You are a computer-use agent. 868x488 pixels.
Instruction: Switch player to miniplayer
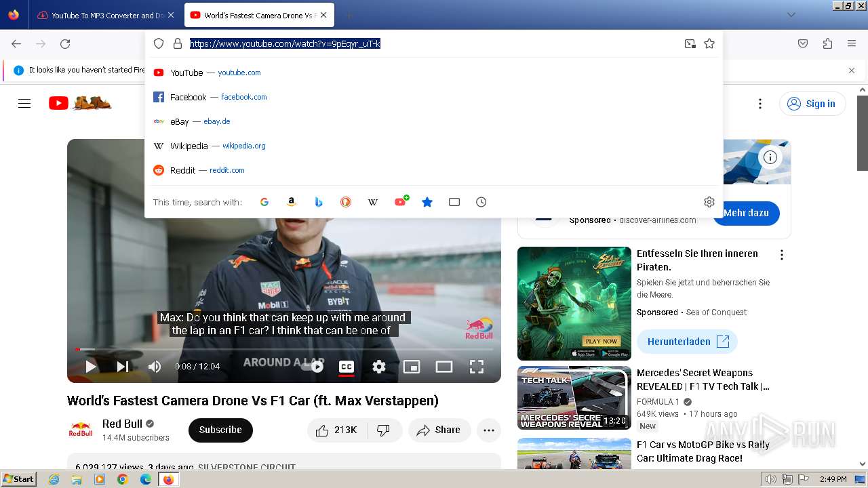coord(412,367)
